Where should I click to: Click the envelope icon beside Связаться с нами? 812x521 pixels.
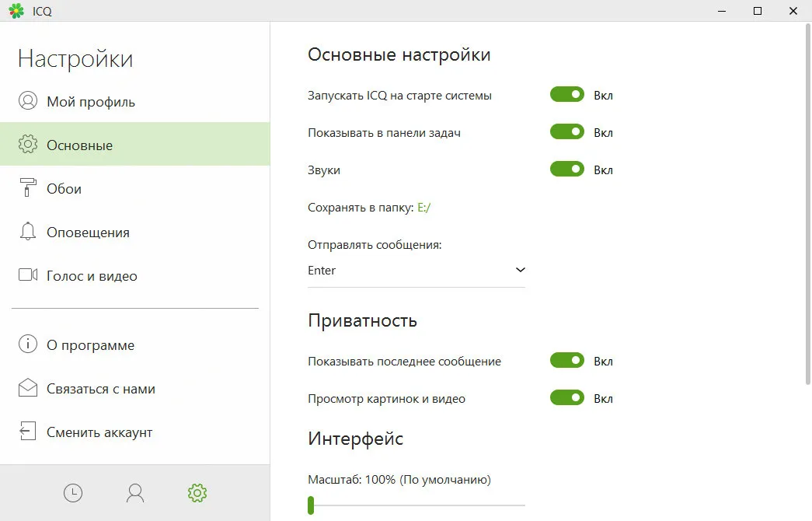point(28,388)
